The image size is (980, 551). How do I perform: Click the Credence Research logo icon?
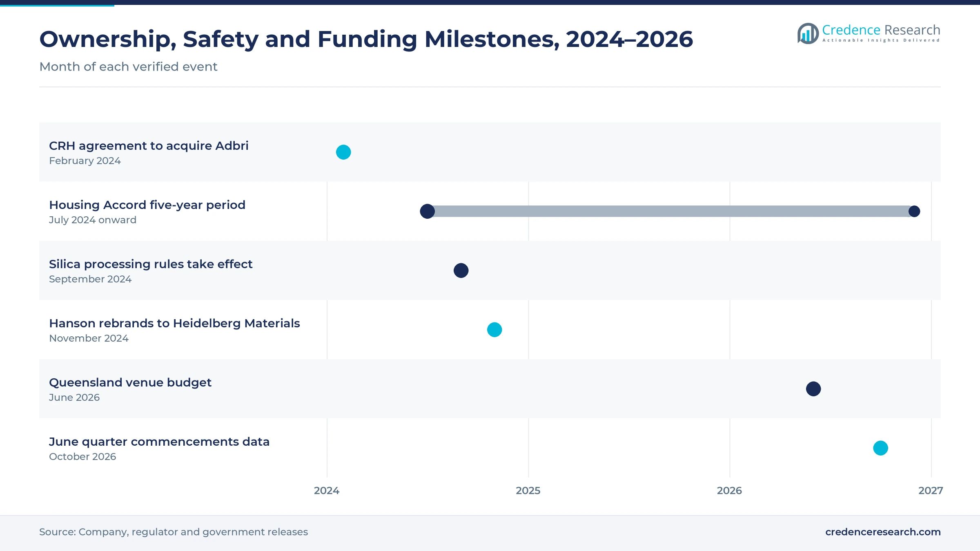point(808,33)
